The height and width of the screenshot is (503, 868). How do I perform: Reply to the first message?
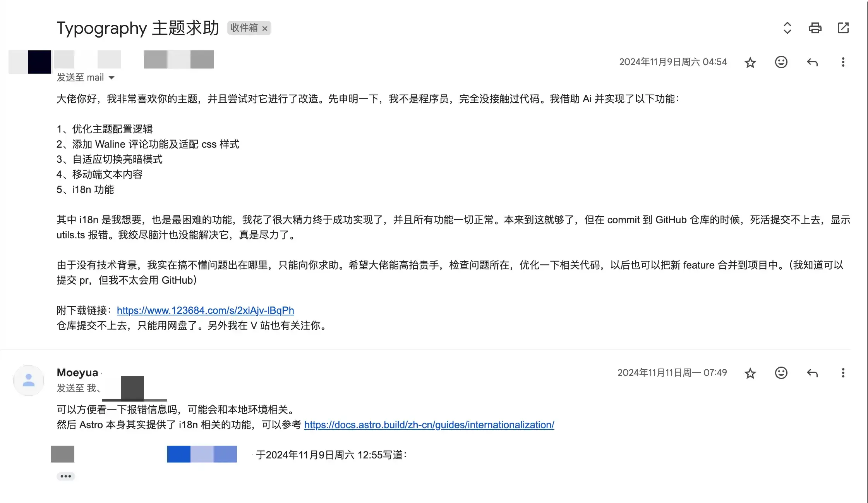pyautogui.click(x=812, y=62)
